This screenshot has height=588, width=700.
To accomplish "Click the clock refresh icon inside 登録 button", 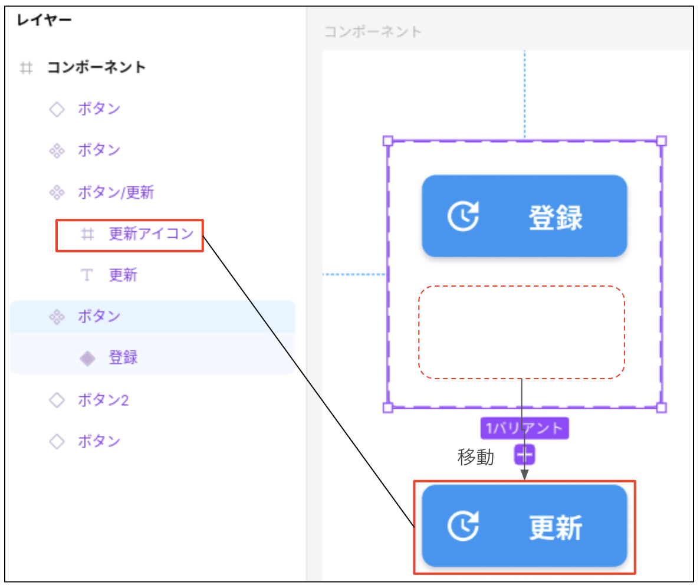I will point(464,216).
